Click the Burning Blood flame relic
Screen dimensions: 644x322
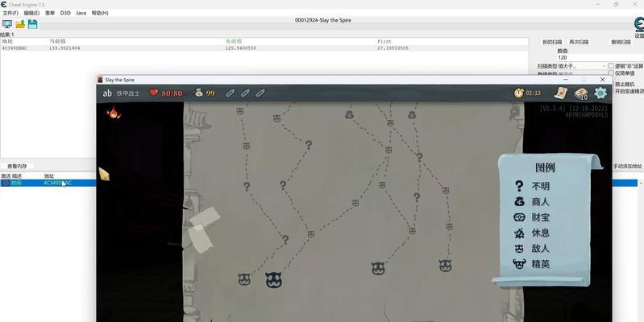(x=114, y=113)
